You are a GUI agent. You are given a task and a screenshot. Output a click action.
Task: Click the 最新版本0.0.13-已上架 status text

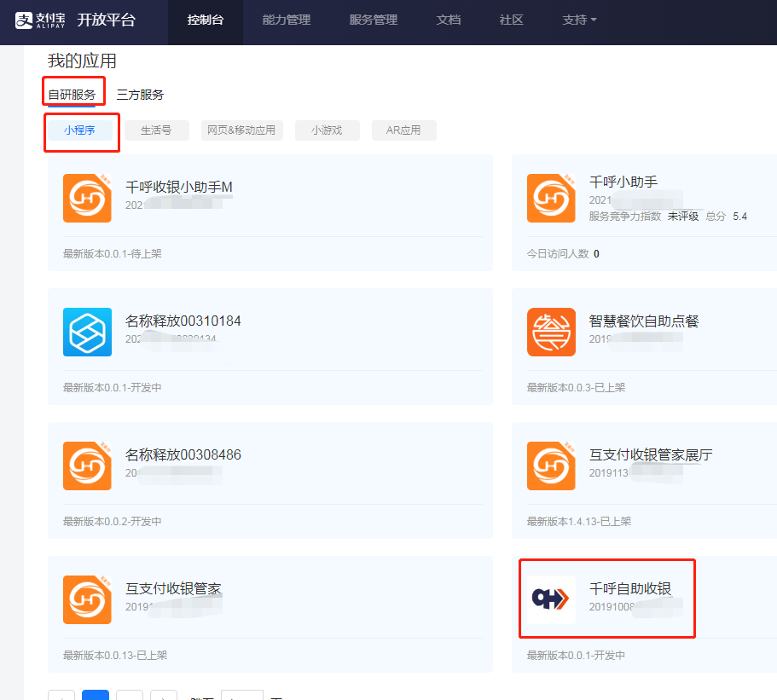[x=115, y=655]
